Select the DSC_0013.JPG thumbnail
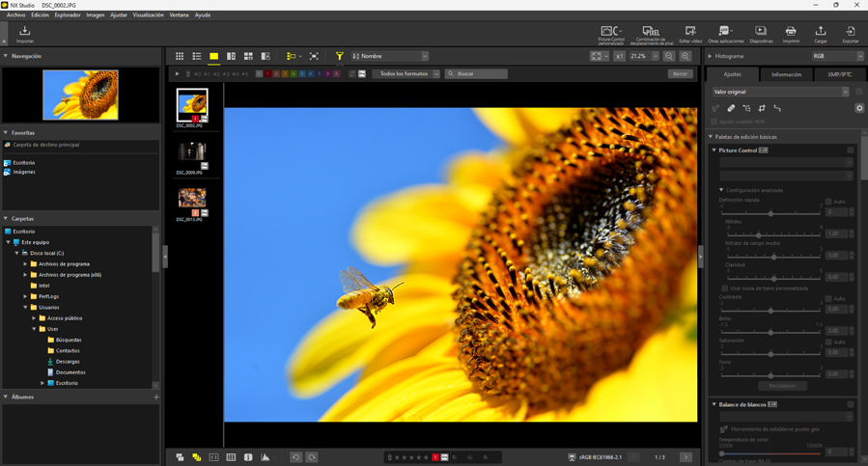868x466 pixels. click(191, 200)
